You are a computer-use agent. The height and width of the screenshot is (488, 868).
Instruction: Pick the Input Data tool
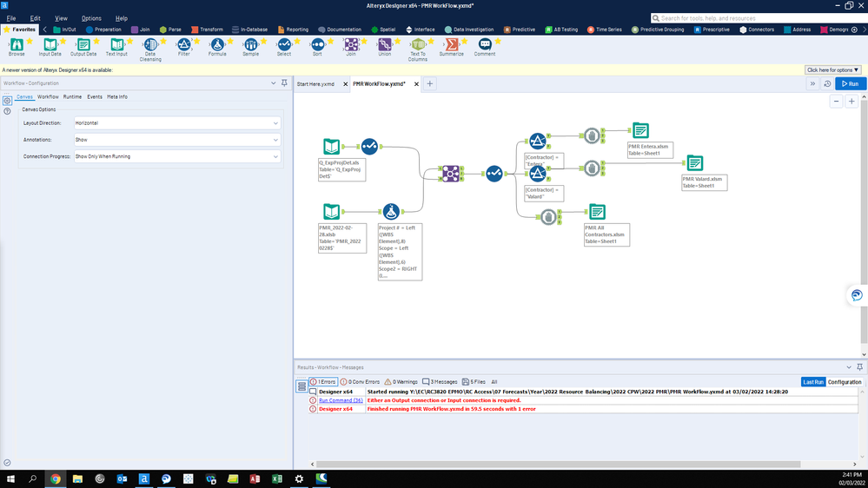coord(50,44)
